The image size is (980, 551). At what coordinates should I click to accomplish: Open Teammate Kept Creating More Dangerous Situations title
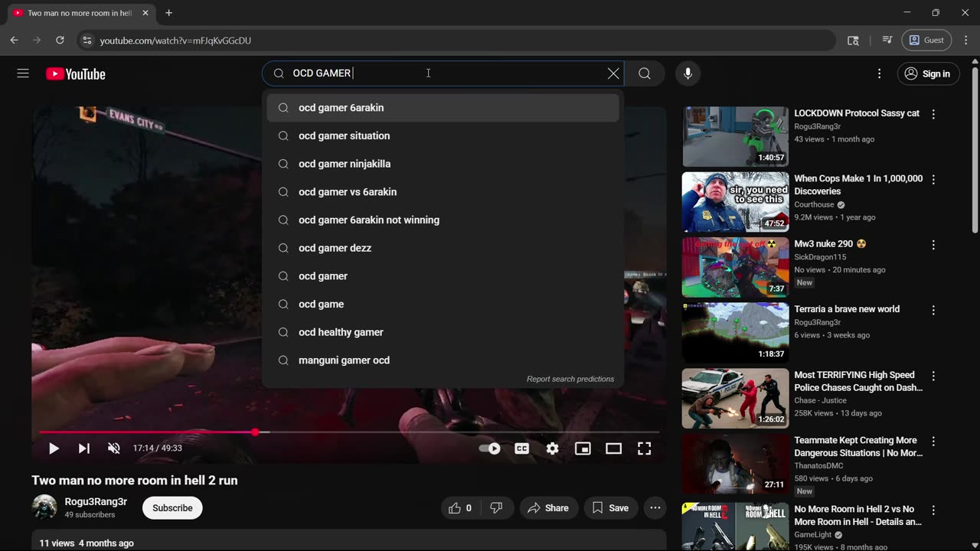858,446
